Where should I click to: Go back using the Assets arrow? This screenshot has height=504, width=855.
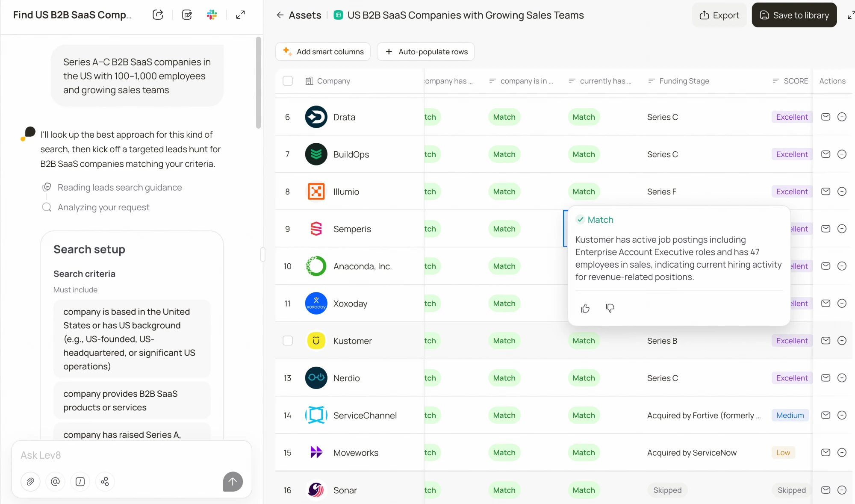[x=280, y=15]
